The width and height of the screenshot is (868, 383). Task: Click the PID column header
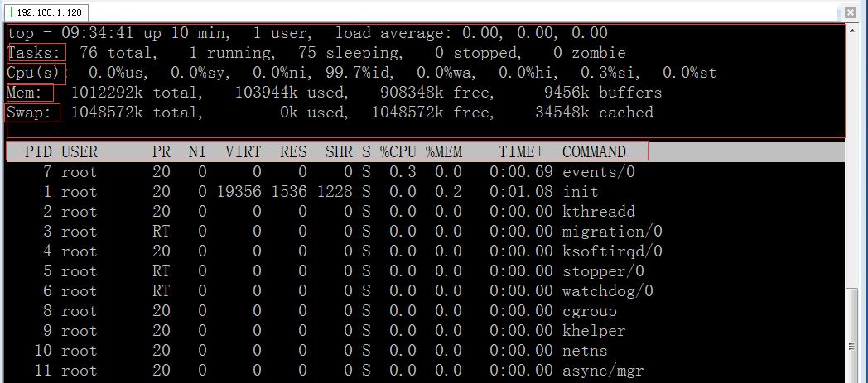click(38, 152)
